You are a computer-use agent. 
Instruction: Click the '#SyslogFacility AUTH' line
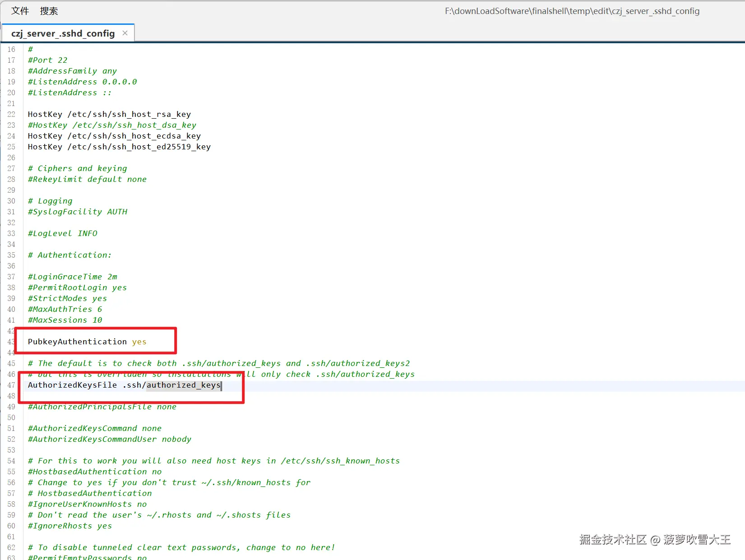tap(78, 212)
